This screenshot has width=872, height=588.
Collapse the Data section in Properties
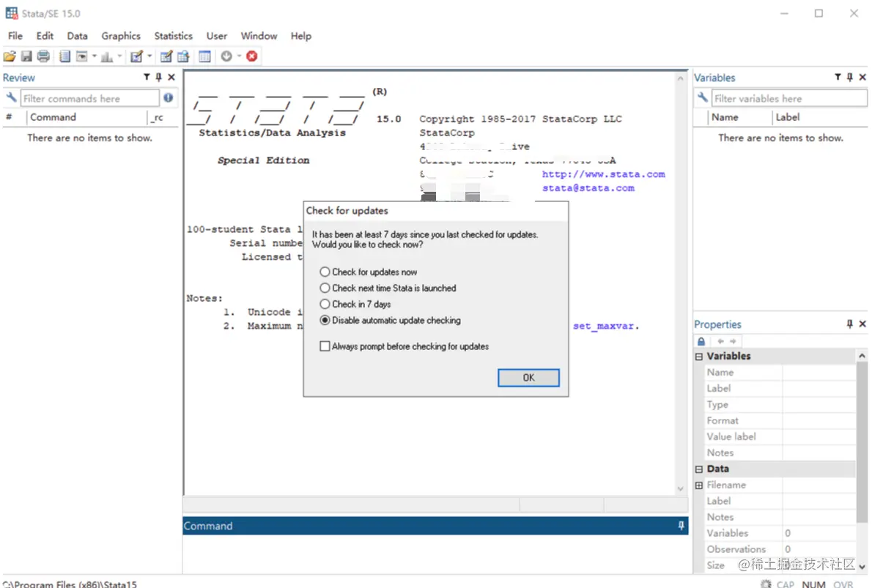(699, 469)
